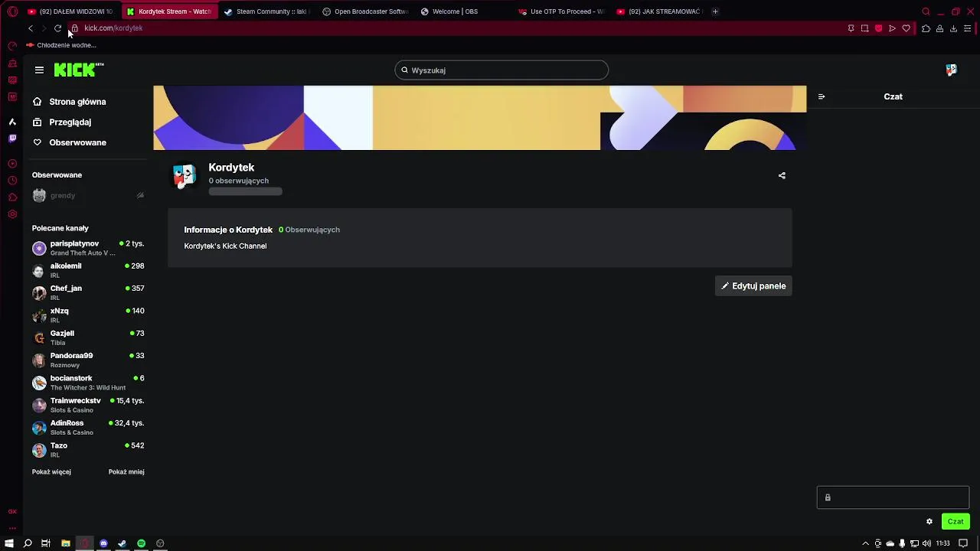Open recommended channel parisplatynov
This screenshot has height=551, width=980.
tap(88, 248)
